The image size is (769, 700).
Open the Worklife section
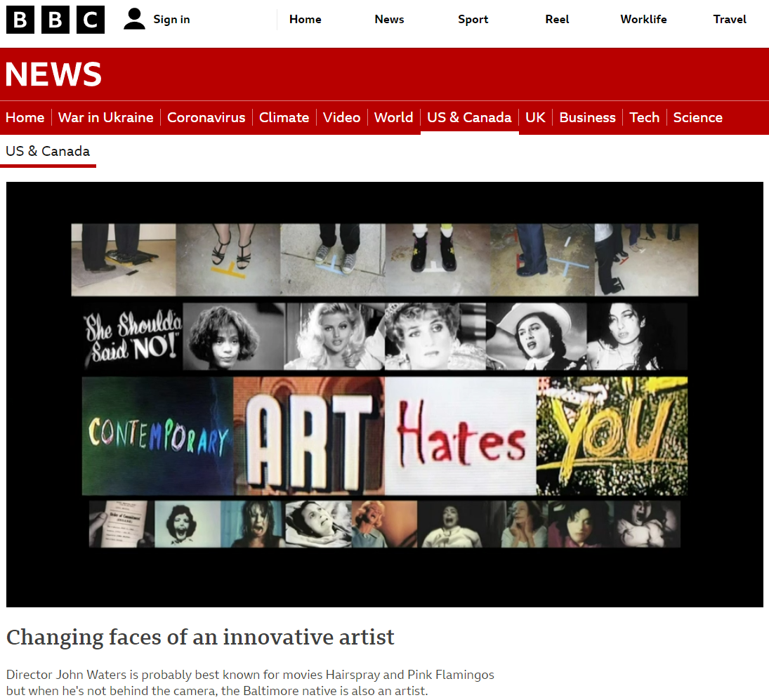point(643,19)
